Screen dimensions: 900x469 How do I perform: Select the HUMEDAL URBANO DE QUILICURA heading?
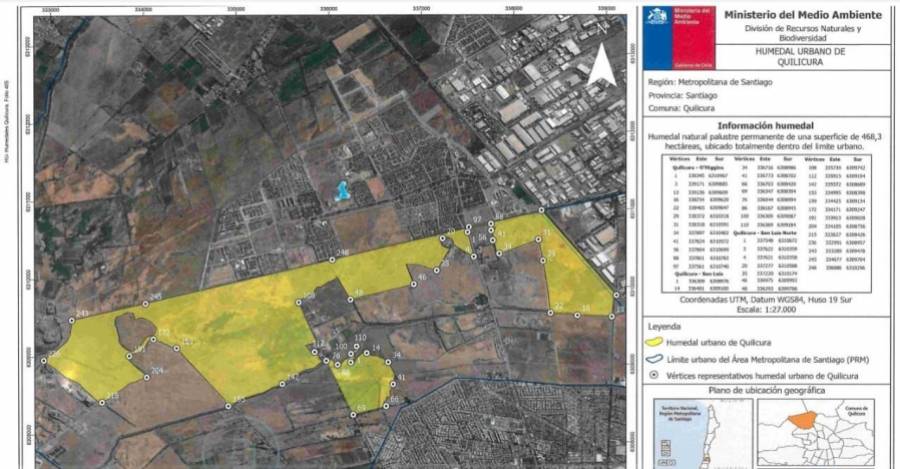point(801,54)
